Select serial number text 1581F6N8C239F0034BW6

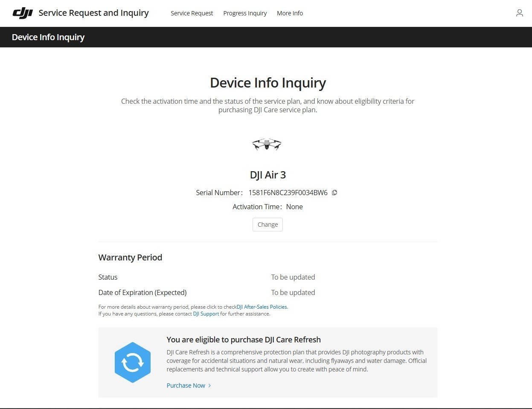[x=288, y=193]
